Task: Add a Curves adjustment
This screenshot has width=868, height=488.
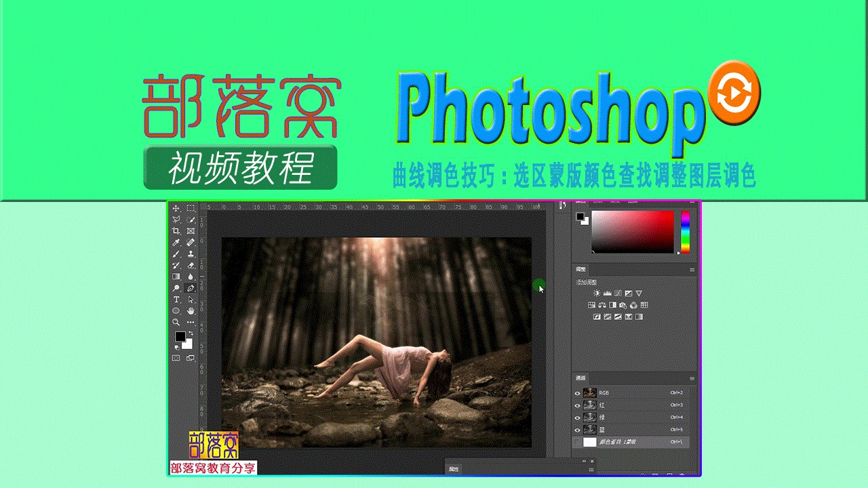Action: point(618,293)
